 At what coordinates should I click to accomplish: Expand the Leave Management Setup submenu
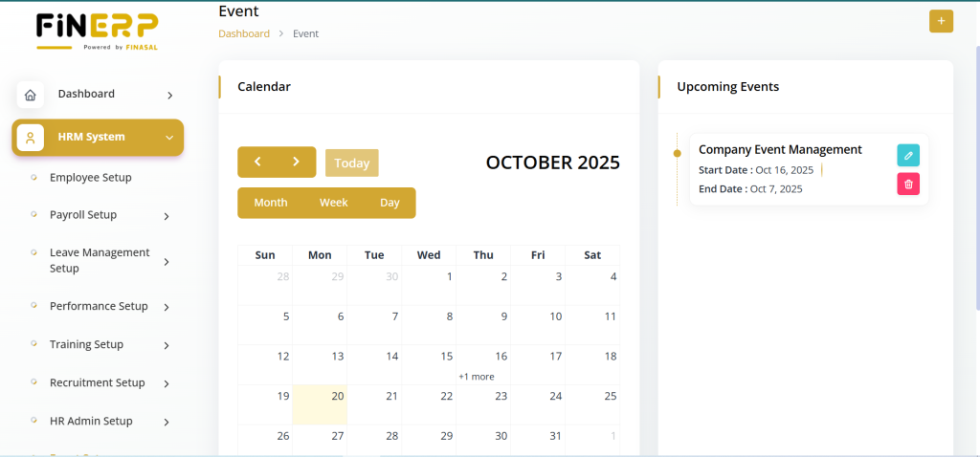(167, 261)
